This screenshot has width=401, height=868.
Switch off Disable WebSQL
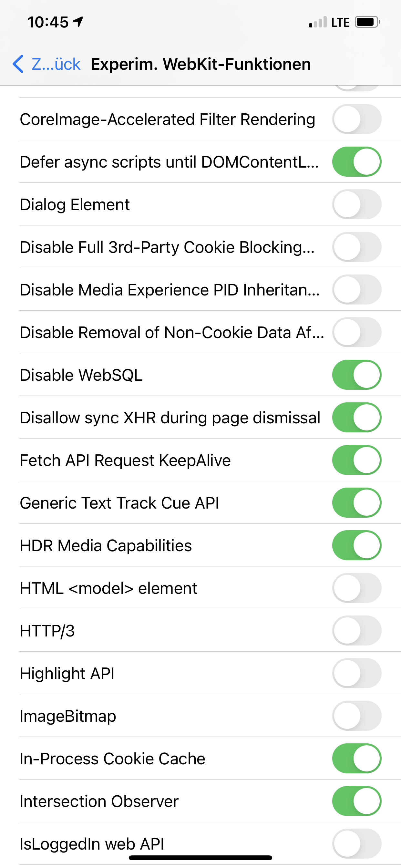coord(356,375)
